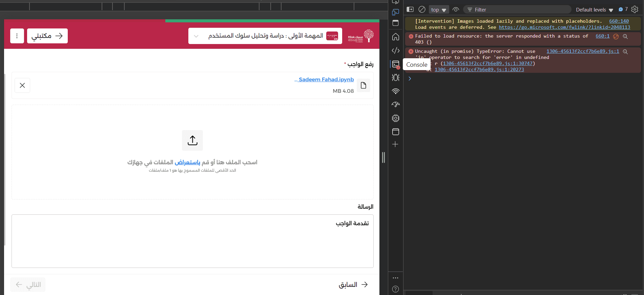Go to مكتبتي library button

(47, 36)
